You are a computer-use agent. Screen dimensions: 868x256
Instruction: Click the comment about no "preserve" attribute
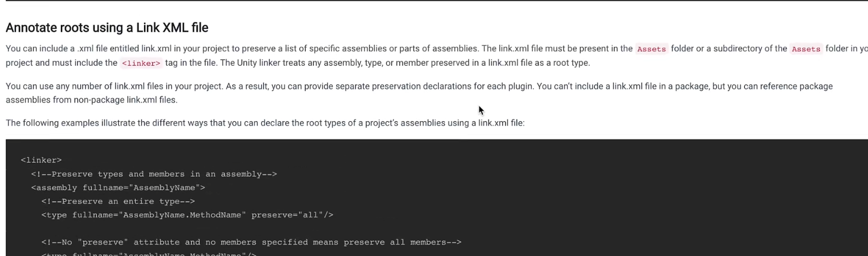point(251,242)
